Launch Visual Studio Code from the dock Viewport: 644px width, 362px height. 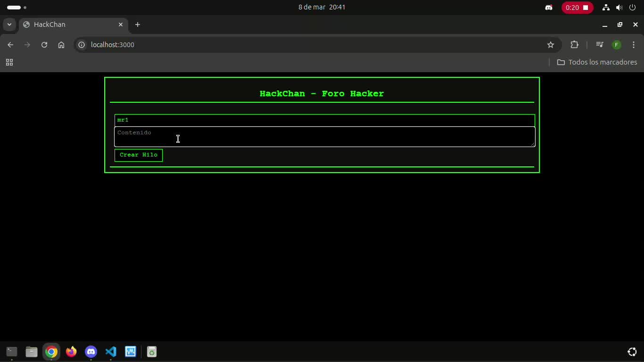(111, 352)
